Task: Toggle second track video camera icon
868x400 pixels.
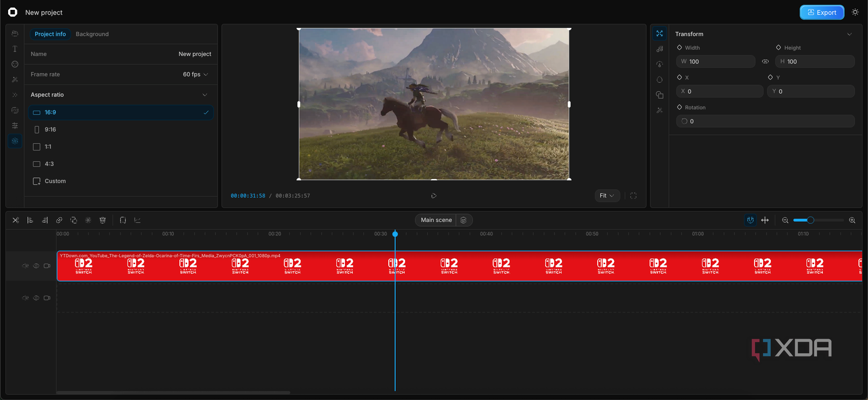Action: (47, 298)
